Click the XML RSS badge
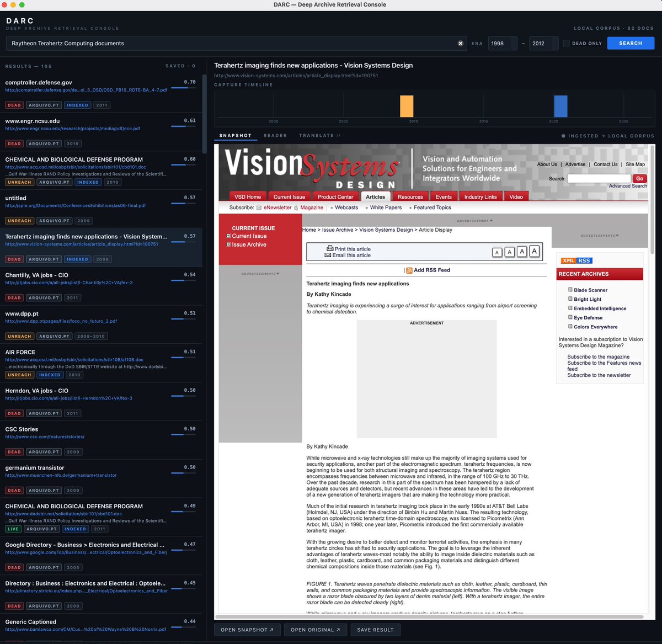 pyautogui.click(x=576, y=260)
